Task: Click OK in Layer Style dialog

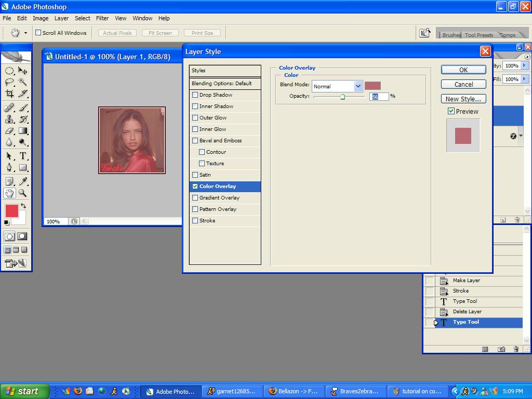Action: [x=463, y=70]
